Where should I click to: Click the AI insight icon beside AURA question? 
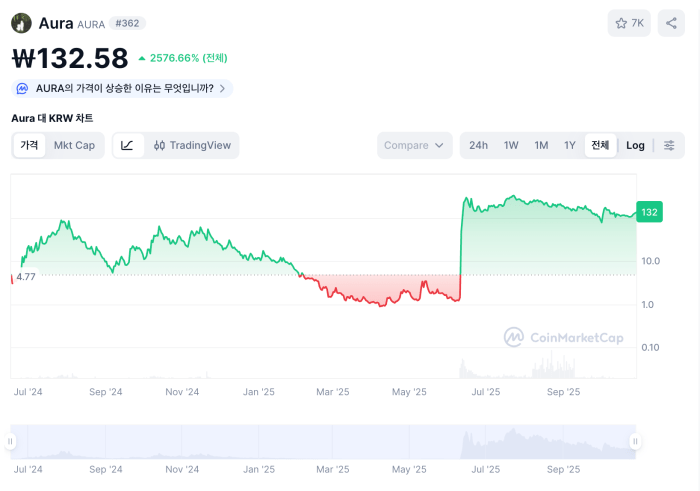tap(23, 88)
